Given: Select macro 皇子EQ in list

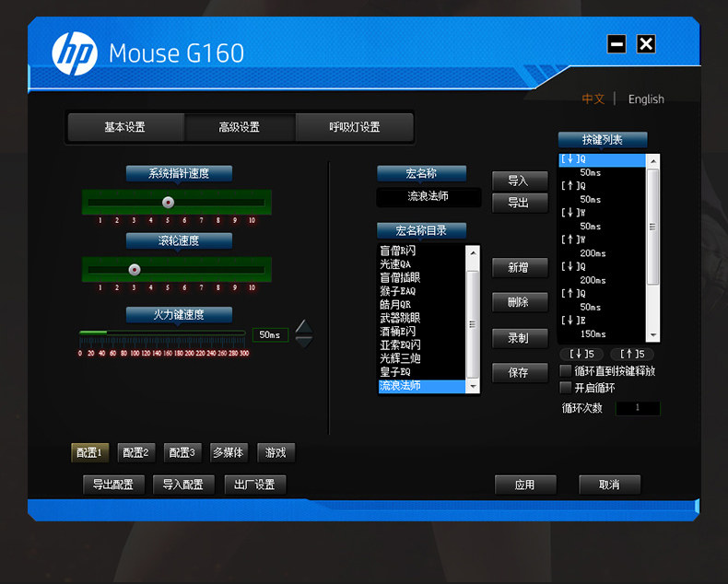Looking at the screenshot, I should point(421,372).
